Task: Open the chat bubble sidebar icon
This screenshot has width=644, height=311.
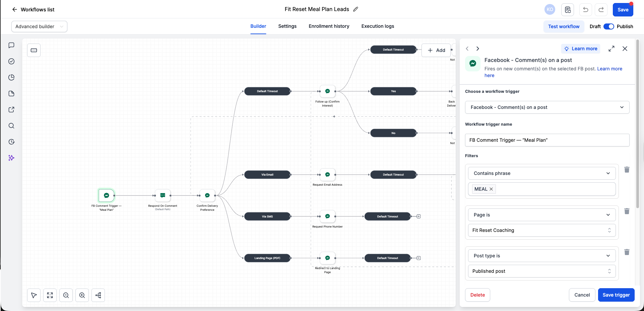Action: point(11,45)
